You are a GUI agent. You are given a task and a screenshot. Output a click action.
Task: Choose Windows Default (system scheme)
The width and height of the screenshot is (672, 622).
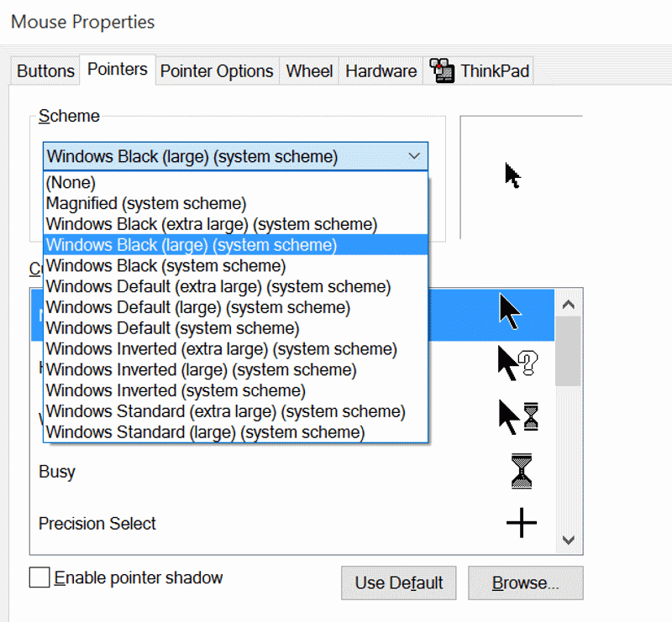235,327
